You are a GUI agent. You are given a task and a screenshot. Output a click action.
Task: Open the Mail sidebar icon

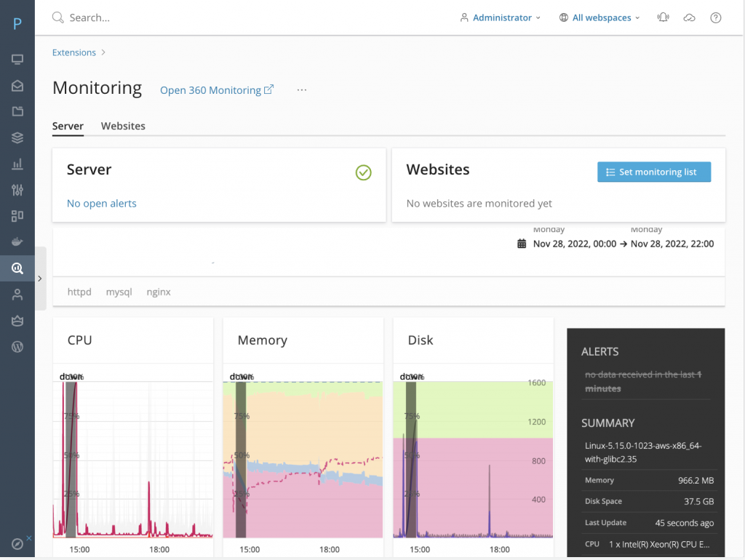17,86
